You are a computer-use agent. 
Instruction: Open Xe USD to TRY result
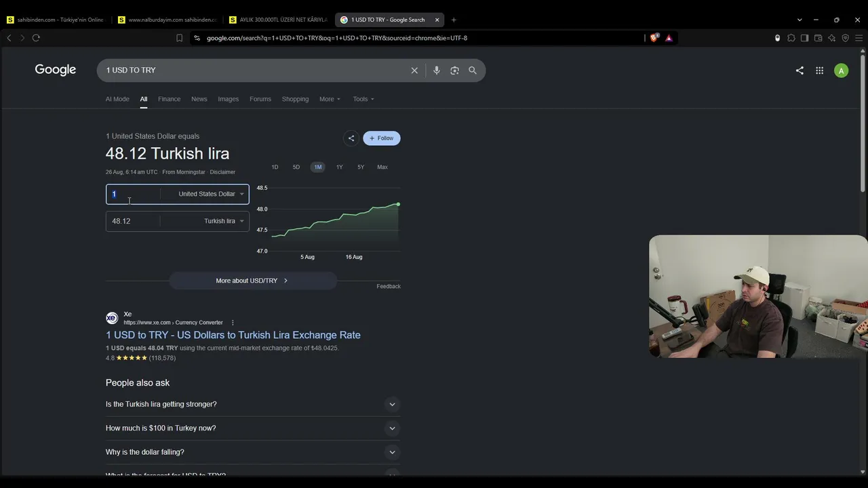233,335
